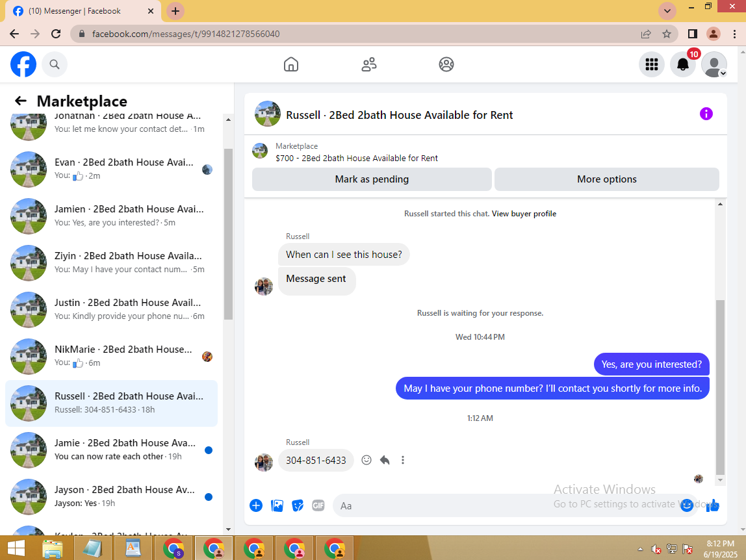The height and width of the screenshot is (560, 746).
Task: Bookmark this page star icon
Action: [667, 34]
